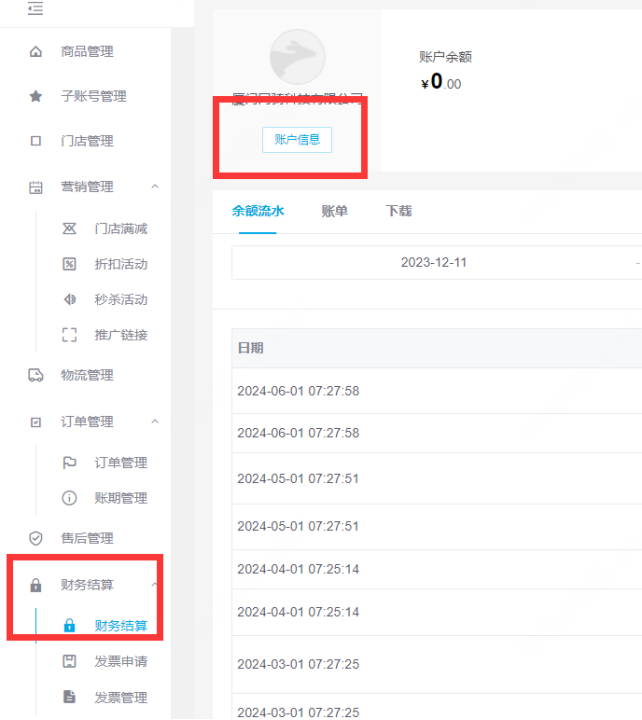Collapse the 营销管理 menu section
This screenshot has width=642, height=720.
point(155,186)
